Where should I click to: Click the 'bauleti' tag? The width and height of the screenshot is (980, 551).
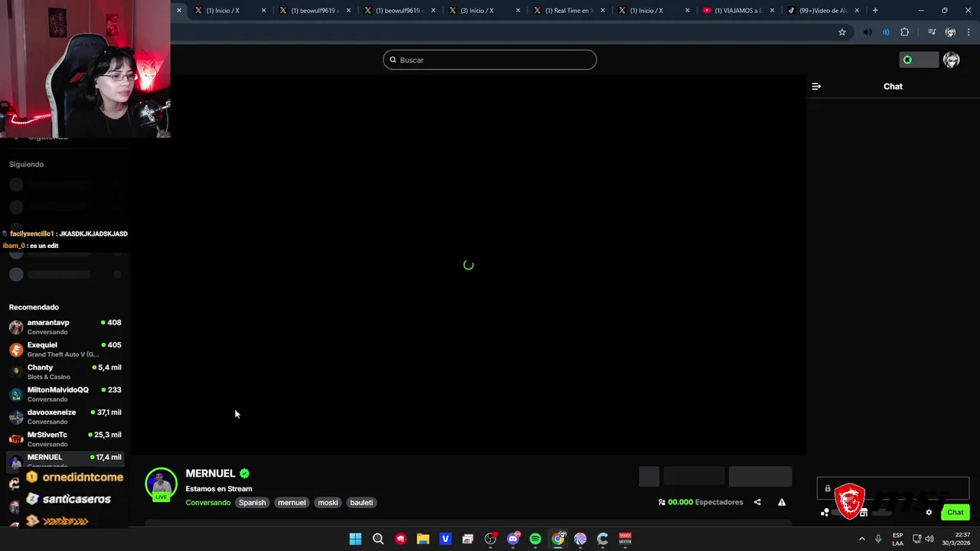(x=361, y=503)
